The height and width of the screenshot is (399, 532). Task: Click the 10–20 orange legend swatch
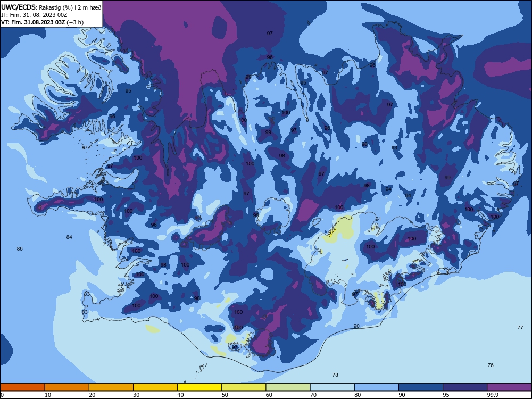pyautogui.click(x=67, y=387)
